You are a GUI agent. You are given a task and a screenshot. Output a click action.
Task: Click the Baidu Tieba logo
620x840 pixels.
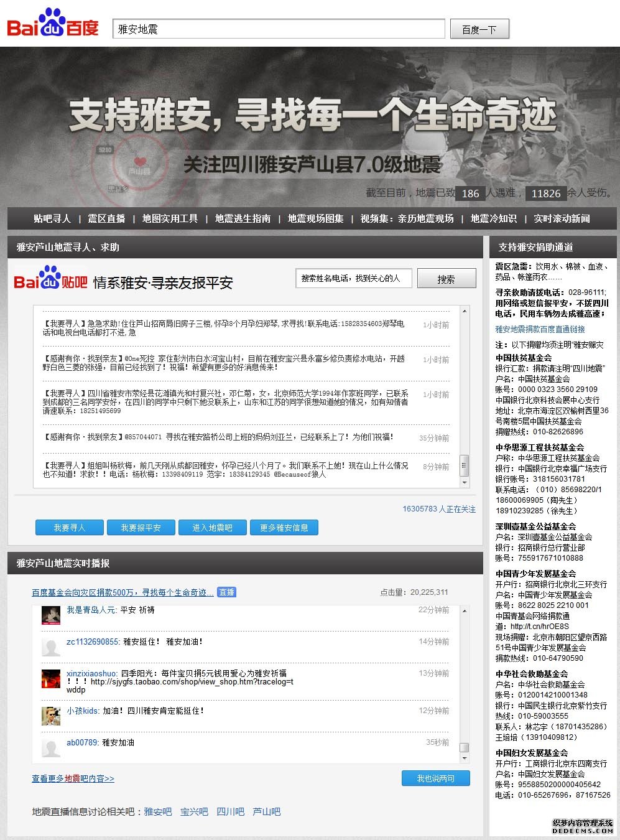(50, 279)
